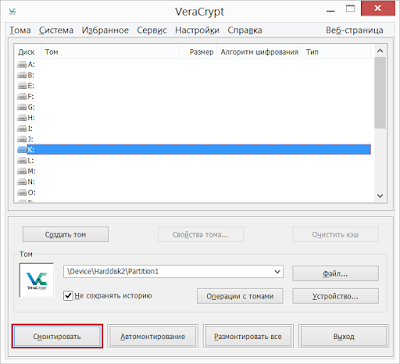Open the Настройки menu

click(x=197, y=30)
